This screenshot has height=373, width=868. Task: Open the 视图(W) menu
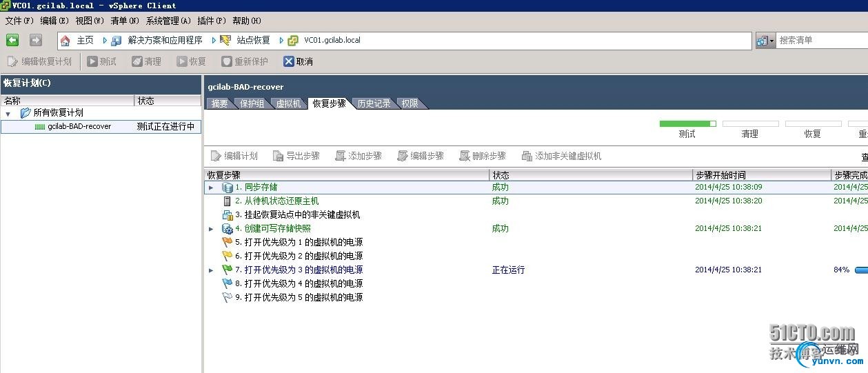tap(90, 21)
